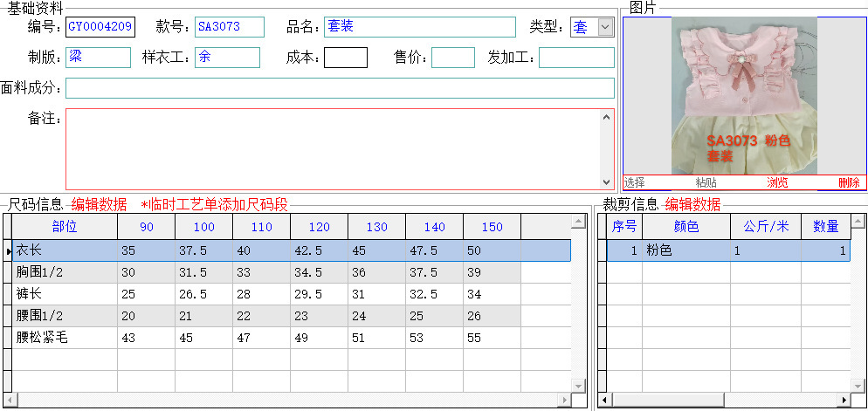
Task: Click the 编号 field GY0004209
Action: (x=100, y=26)
